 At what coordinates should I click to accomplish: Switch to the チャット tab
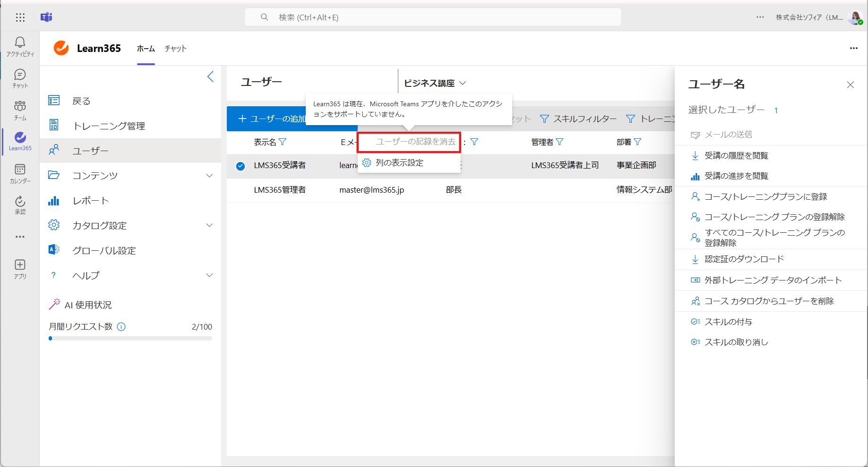[176, 49]
